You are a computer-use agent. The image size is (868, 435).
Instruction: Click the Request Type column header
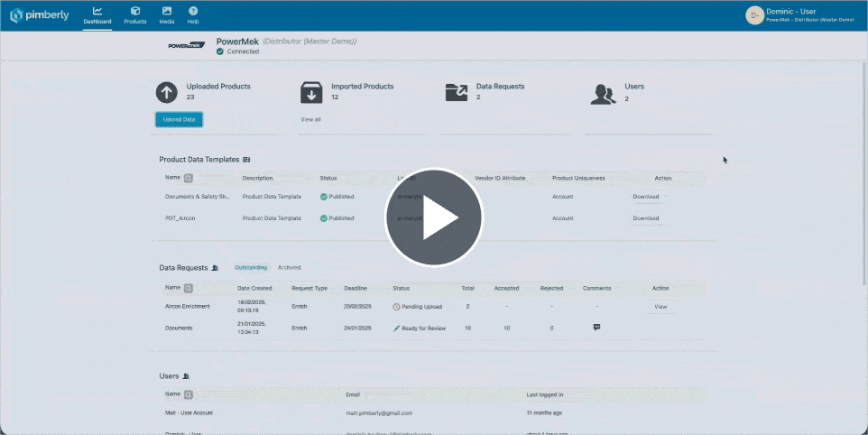pyautogui.click(x=309, y=288)
